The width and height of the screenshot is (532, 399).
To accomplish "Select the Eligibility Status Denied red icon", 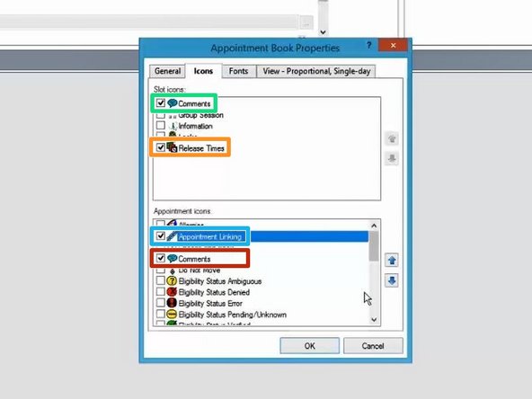I will pos(172,292).
